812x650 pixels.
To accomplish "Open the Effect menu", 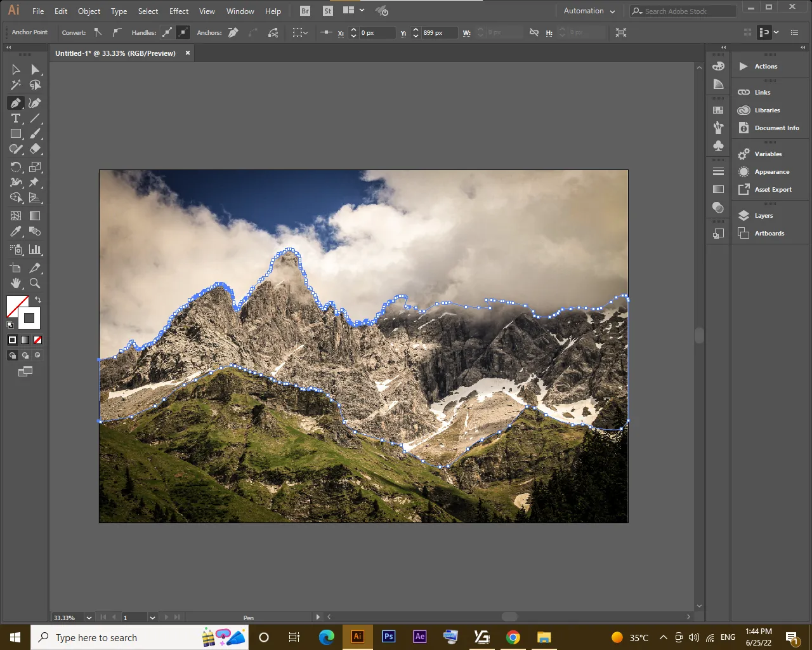I will 179,11.
